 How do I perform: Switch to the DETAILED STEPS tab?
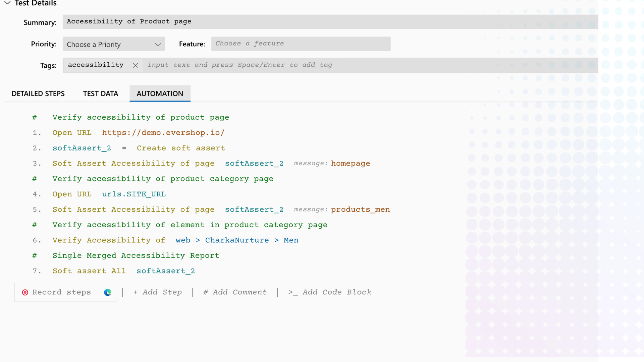(38, 94)
